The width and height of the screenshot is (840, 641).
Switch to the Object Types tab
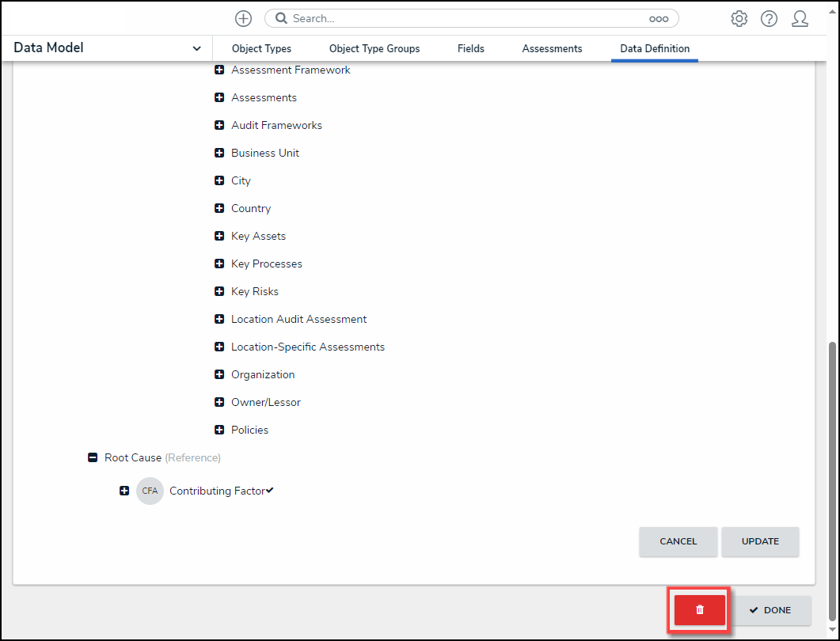click(x=261, y=49)
